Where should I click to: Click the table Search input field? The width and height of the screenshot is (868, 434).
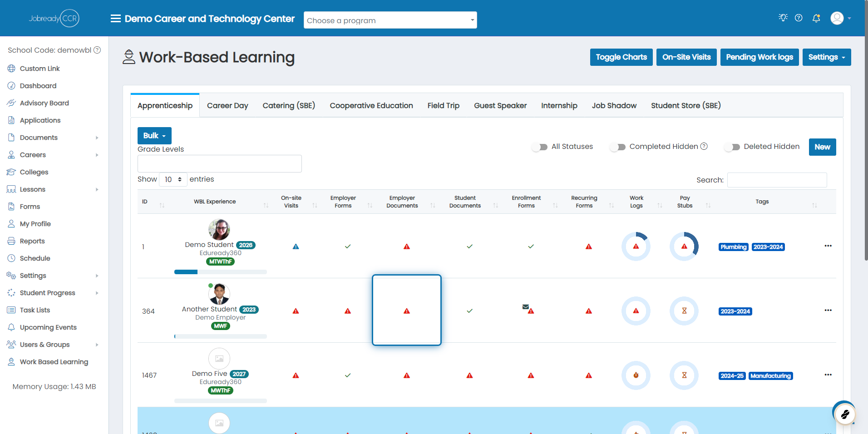(777, 180)
